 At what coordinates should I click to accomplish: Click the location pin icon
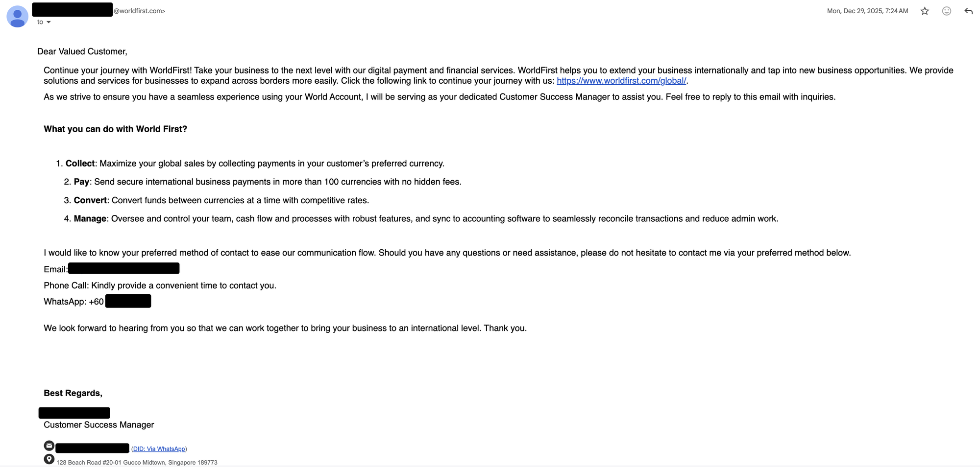49,459
